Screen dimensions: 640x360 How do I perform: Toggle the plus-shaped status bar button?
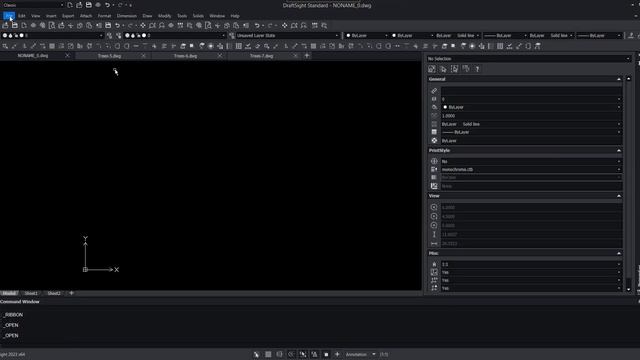point(337,354)
